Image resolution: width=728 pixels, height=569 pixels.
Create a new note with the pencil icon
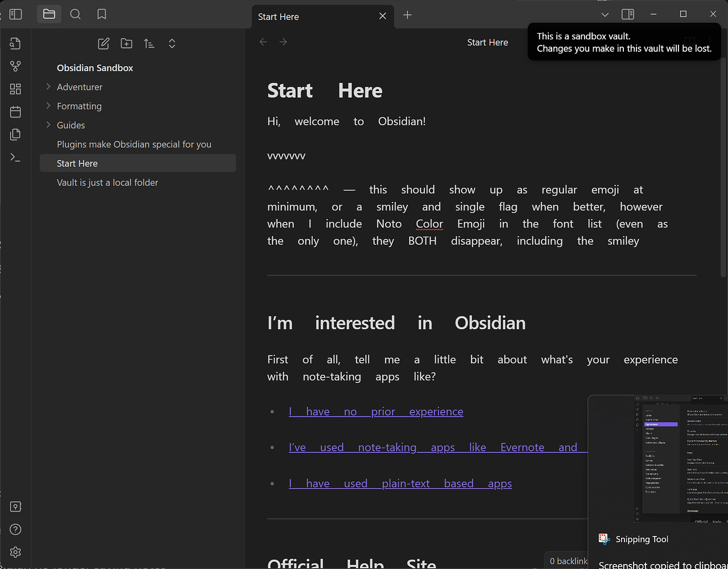[104, 43]
